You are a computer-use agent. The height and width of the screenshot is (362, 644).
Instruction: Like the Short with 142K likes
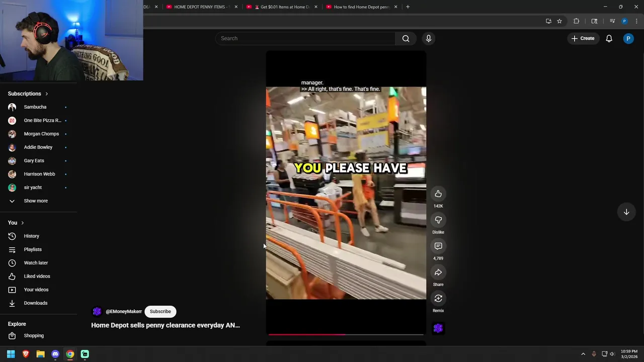click(438, 194)
